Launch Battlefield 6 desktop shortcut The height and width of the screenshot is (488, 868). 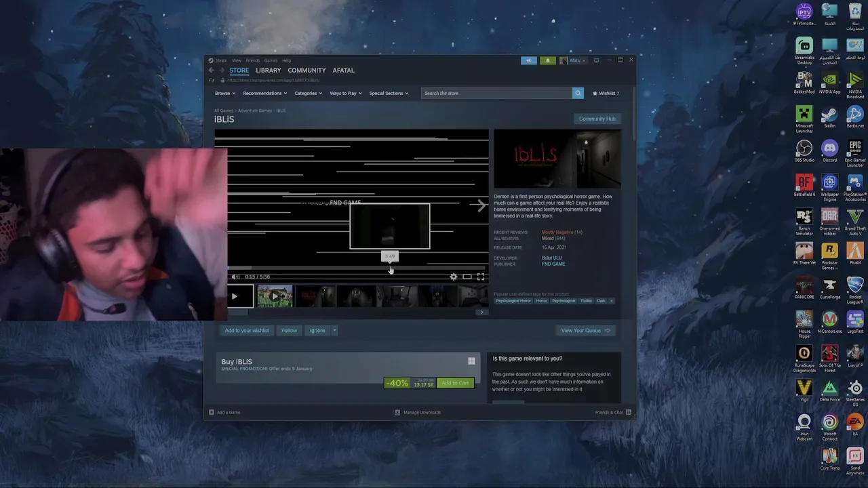804,186
